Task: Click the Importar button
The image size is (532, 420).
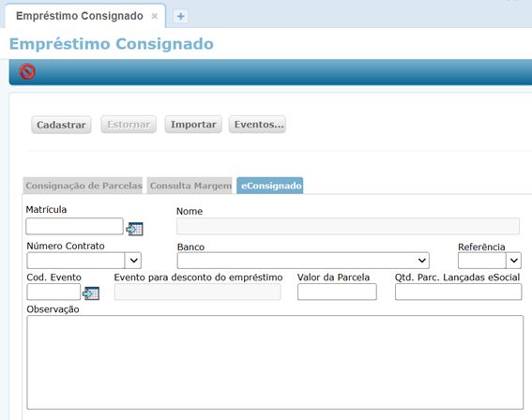Action: coord(193,125)
